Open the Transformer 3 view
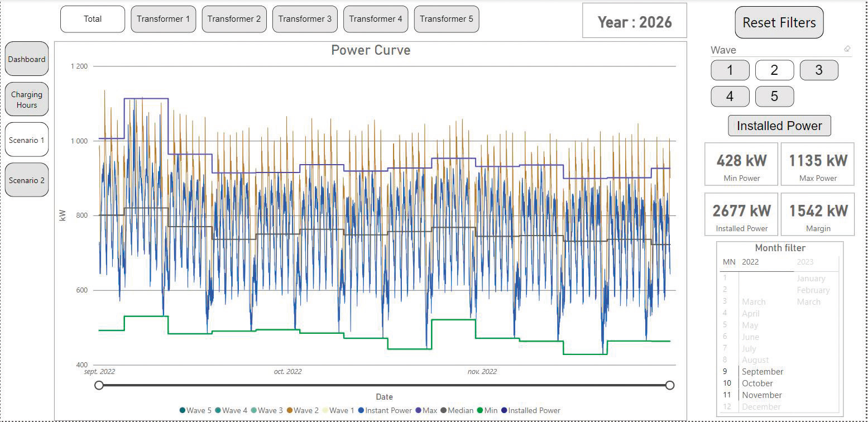This screenshot has width=868, height=422. click(x=305, y=18)
